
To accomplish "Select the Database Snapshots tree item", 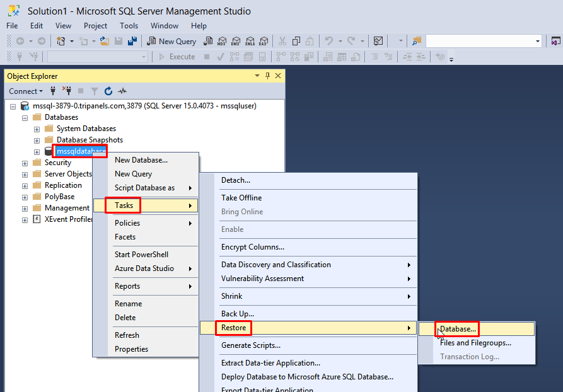I will [90, 140].
